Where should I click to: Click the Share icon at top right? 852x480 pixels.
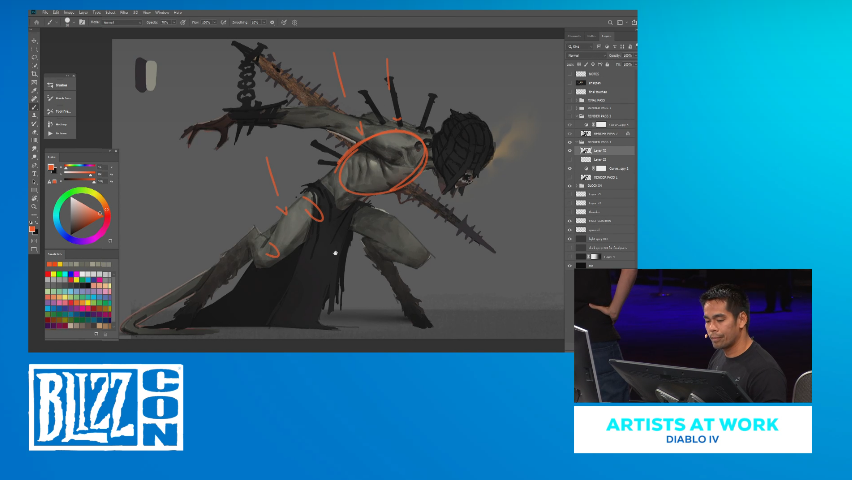(634, 22)
